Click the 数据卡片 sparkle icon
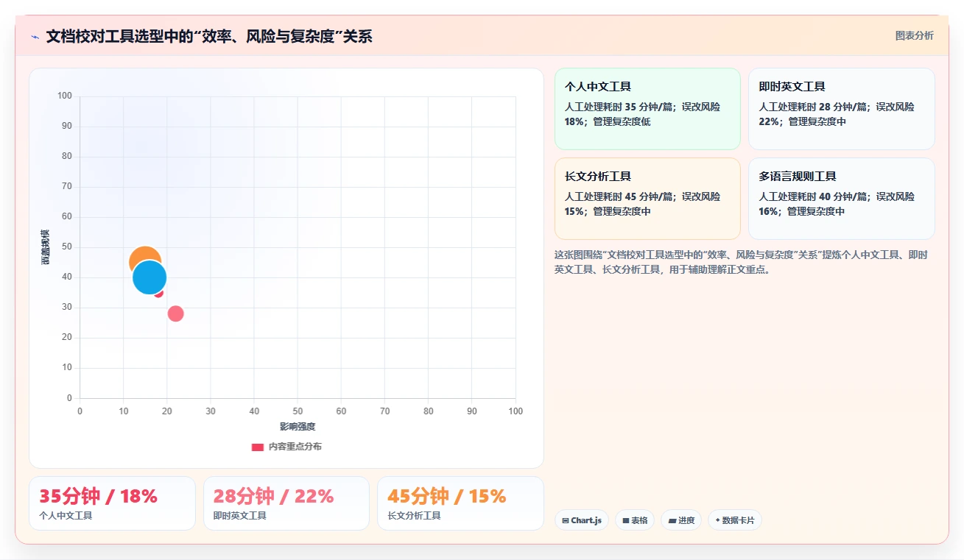Image resolution: width=964 pixels, height=560 pixels. click(x=717, y=520)
